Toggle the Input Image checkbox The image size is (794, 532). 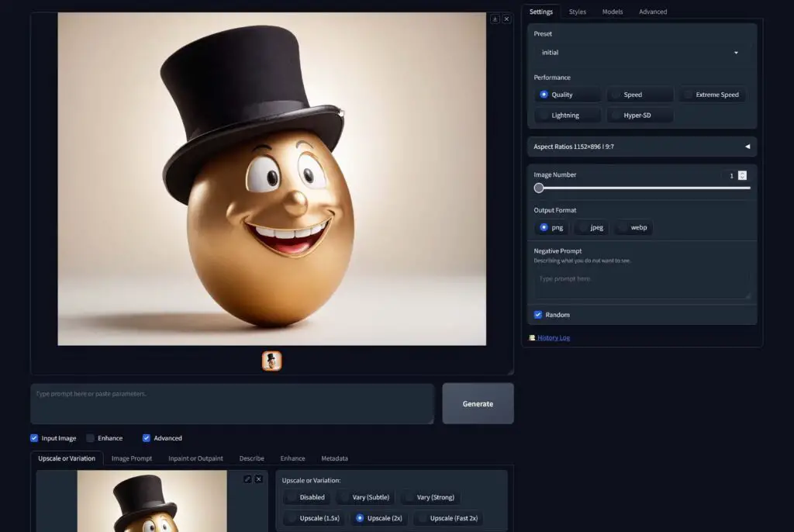34,437
